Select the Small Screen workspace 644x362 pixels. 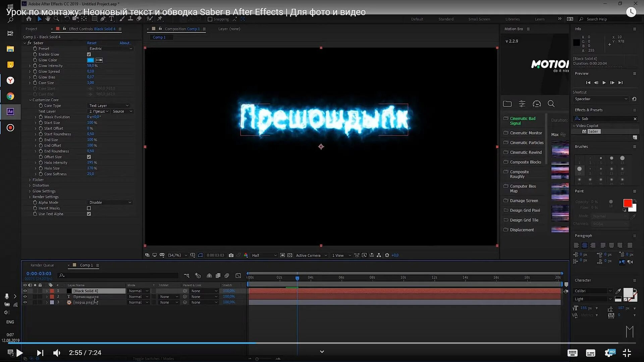pos(479,19)
